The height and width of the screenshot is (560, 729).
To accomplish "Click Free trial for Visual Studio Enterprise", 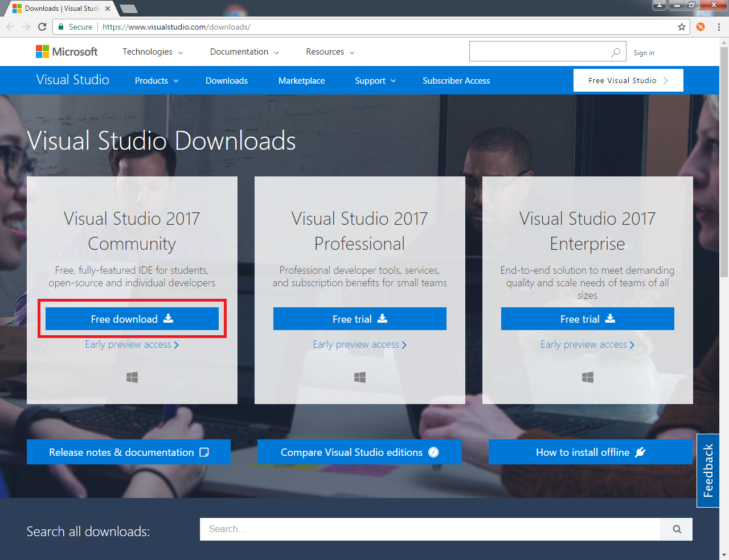I will coord(587,319).
